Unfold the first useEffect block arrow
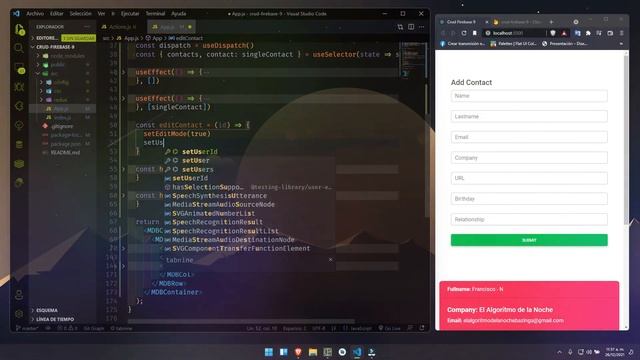 pyautogui.click(x=124, y=72)
